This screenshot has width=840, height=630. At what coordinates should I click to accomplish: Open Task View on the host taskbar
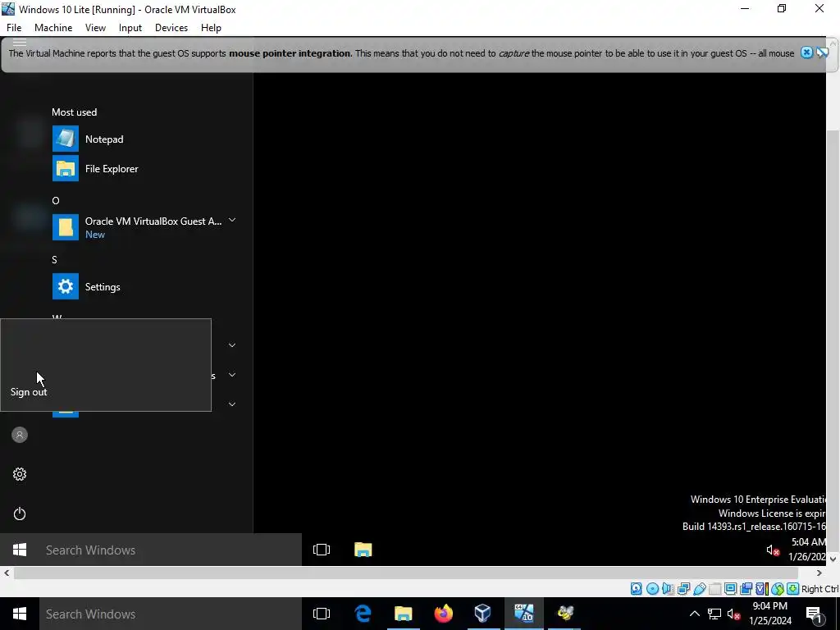pyautogui.click(x=322, y=614)
